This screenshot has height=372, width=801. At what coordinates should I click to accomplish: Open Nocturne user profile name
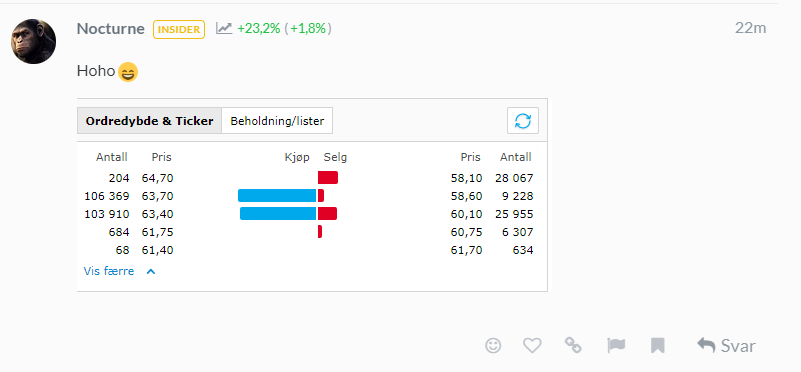click(x=110, y=29)
